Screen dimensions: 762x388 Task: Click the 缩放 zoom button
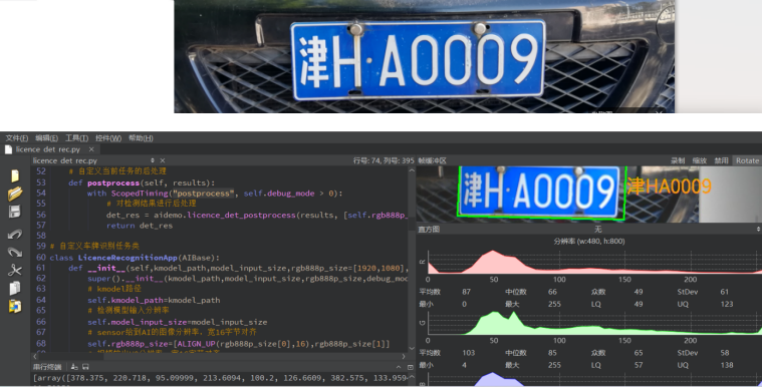click(x=699, y=160)
